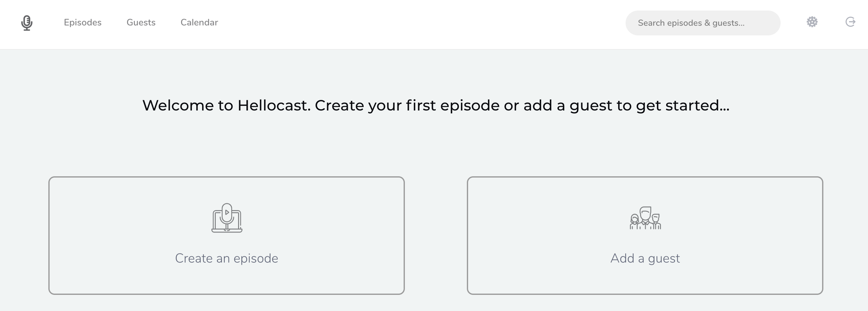Click the "Create an episode" text label
Image resolution: width=868 pixels, height=311 pixels.
(226, 258)
